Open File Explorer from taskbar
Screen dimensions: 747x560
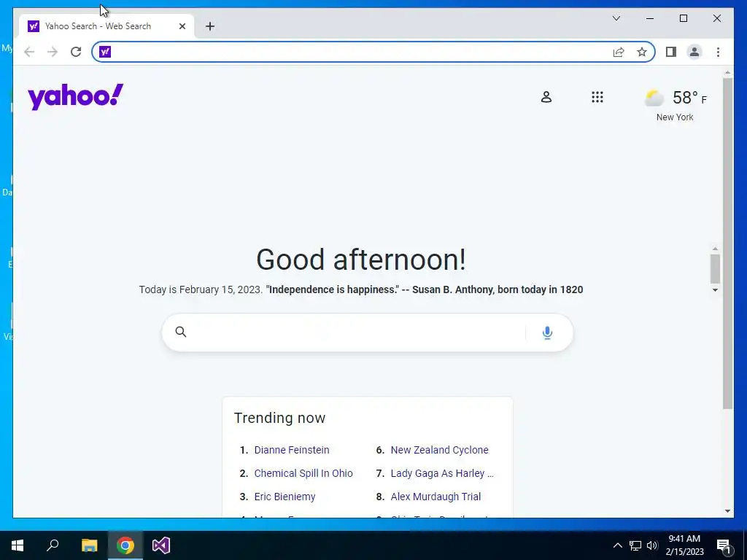click(89, 545)
